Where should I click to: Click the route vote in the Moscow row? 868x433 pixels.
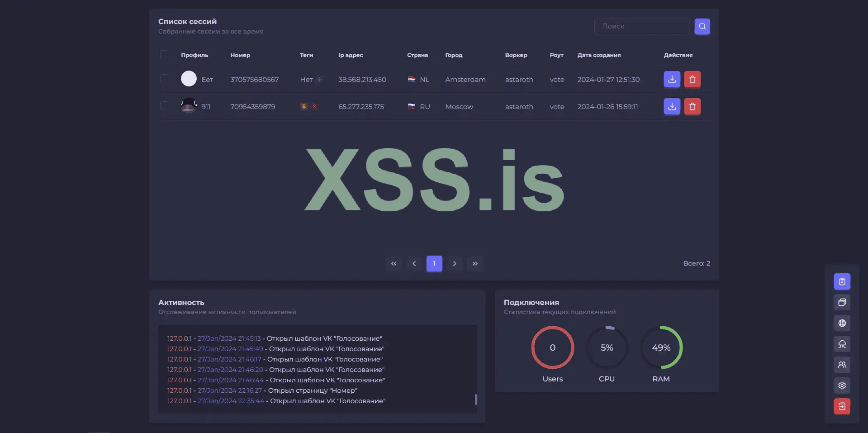(557, 107)
